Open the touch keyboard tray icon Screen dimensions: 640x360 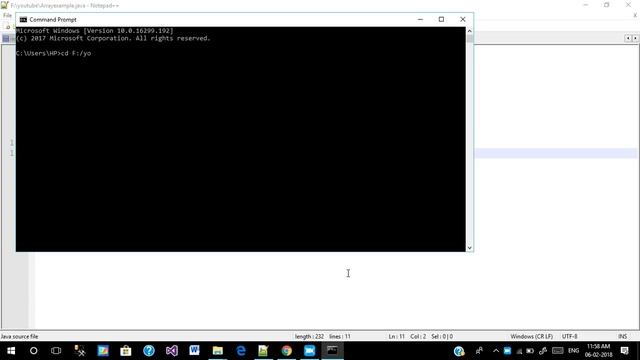(558, 351)
